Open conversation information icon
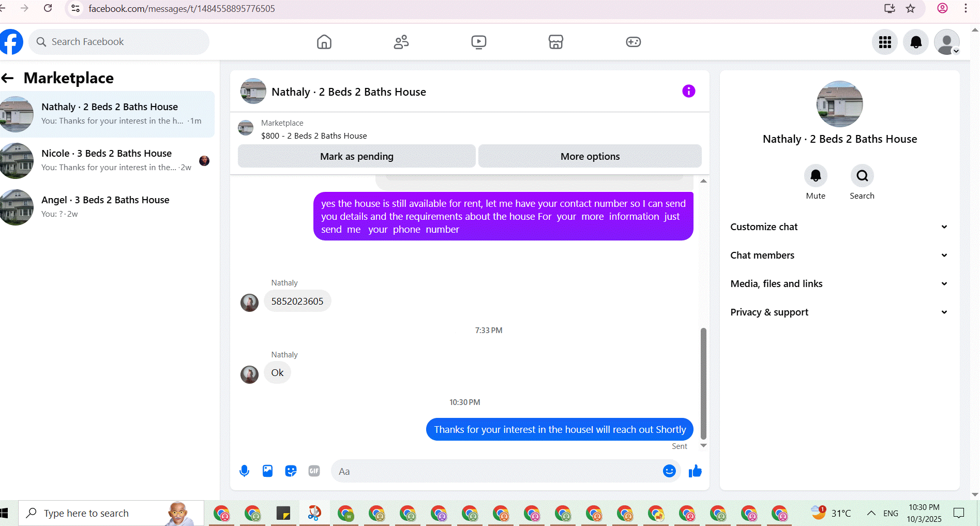Screen dimensions: 980x526 [689, 91]
